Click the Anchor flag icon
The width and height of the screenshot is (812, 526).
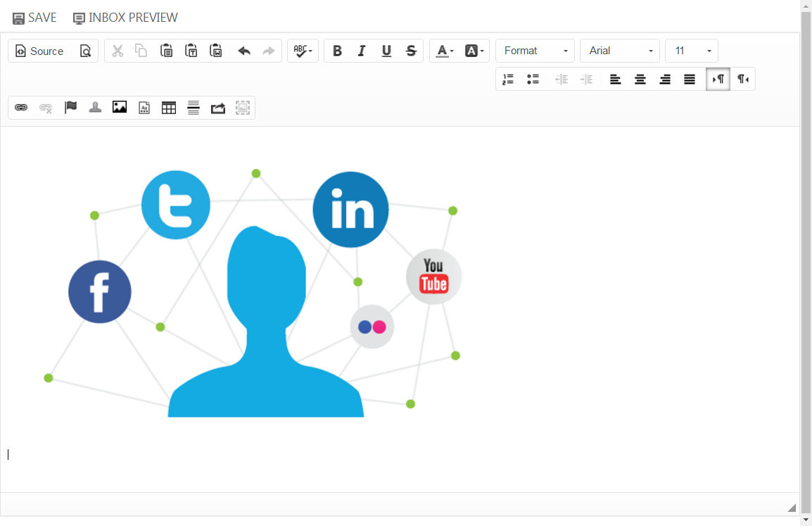pyautogui.click(x=70, y=108)
